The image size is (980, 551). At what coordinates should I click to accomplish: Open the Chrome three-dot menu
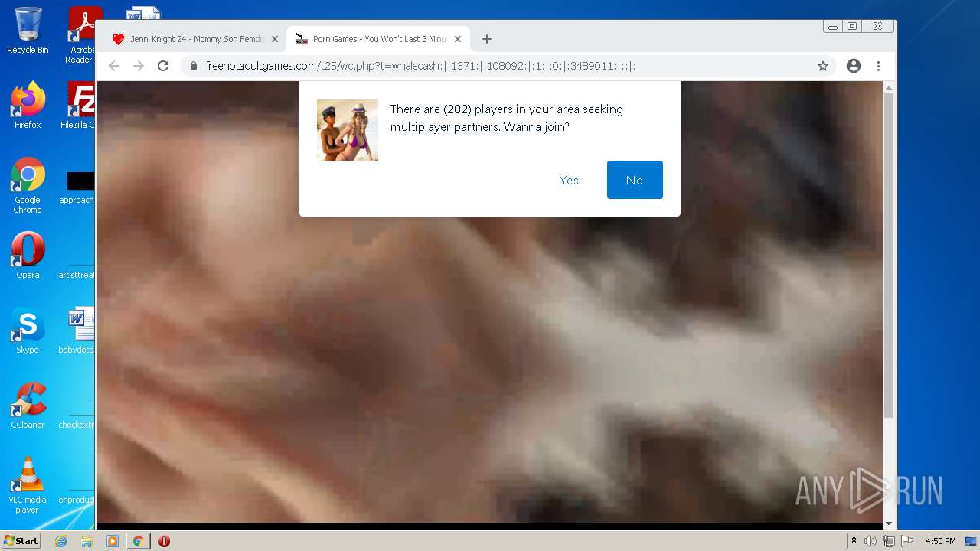pyautogui.click(x=879, y=66)
